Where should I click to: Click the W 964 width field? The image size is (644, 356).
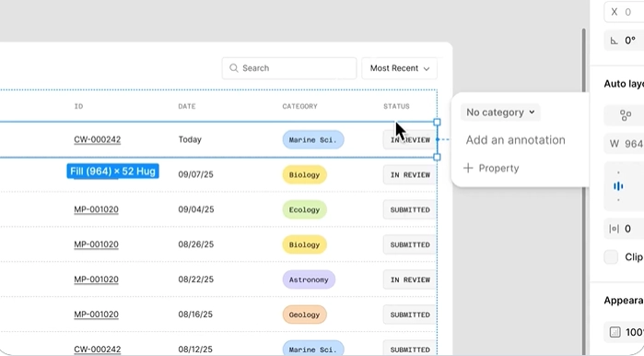[624, 144]
